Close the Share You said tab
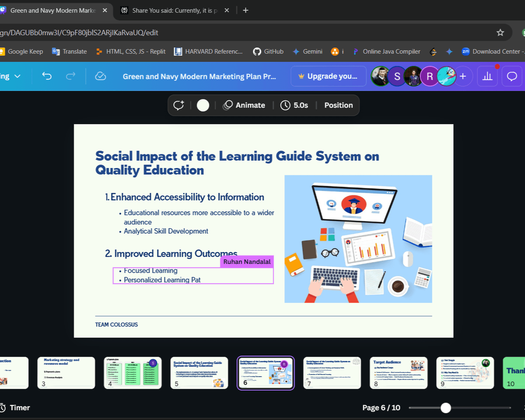The width and height of the screenshot is (525, 420). click(227, 10)
